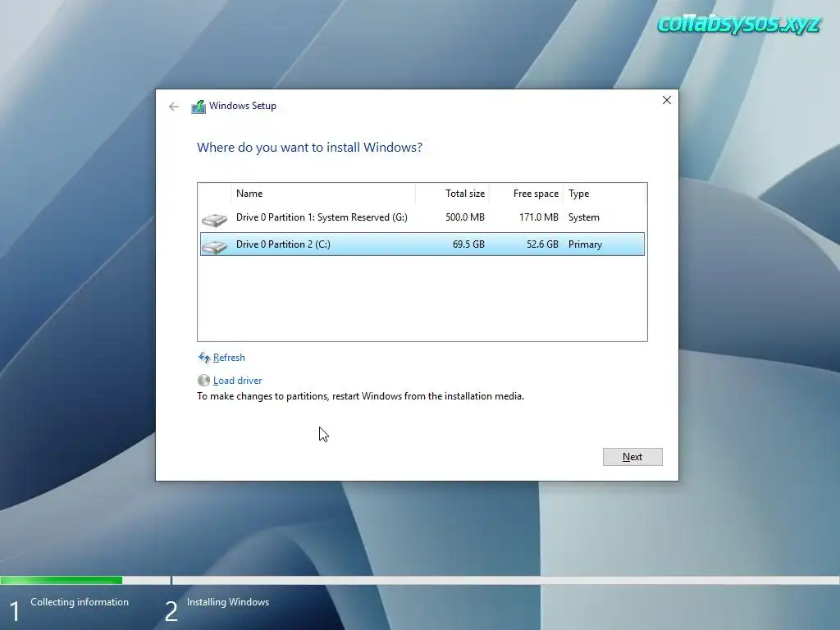Select Drive 0 Partition 1: System Reserved (G:)

pos(422,217)
